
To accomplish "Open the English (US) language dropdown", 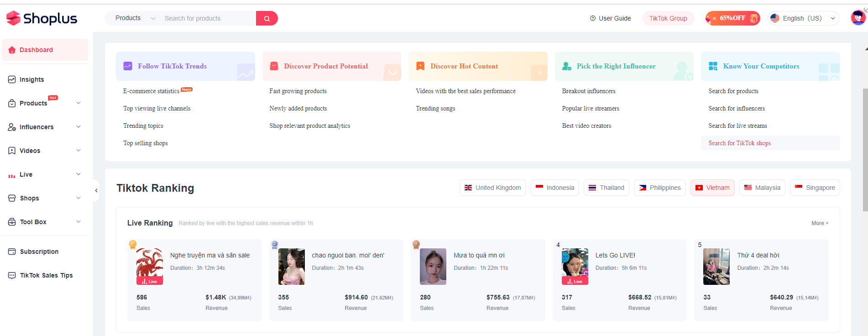I will 803,18.
